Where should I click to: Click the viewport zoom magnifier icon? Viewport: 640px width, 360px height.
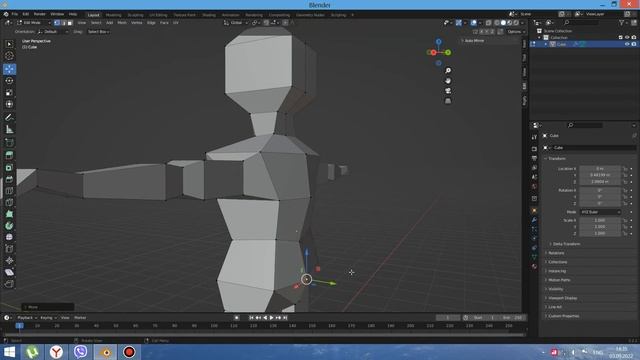point(448,71)
